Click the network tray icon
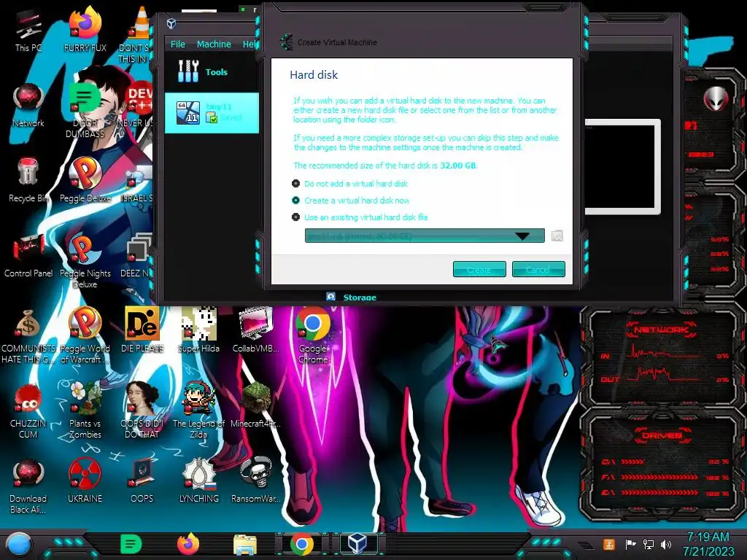Viewport: 747px width, 560px height. click(x=649, y=544)
